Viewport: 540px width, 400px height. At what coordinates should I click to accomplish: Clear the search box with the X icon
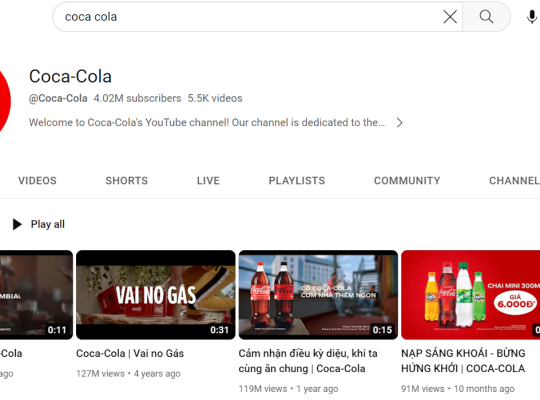[x=450, y=17]
